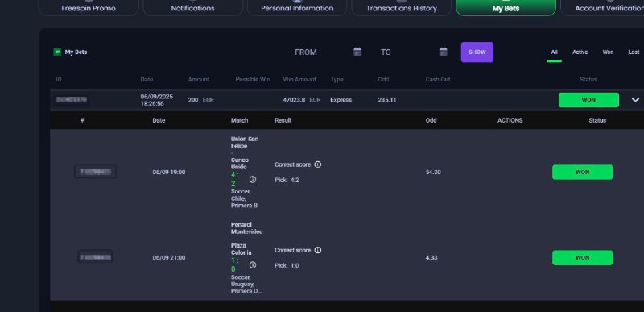Click the 06/09 21:00 match date
Screen dimensions: 644x312
point(169,258)
